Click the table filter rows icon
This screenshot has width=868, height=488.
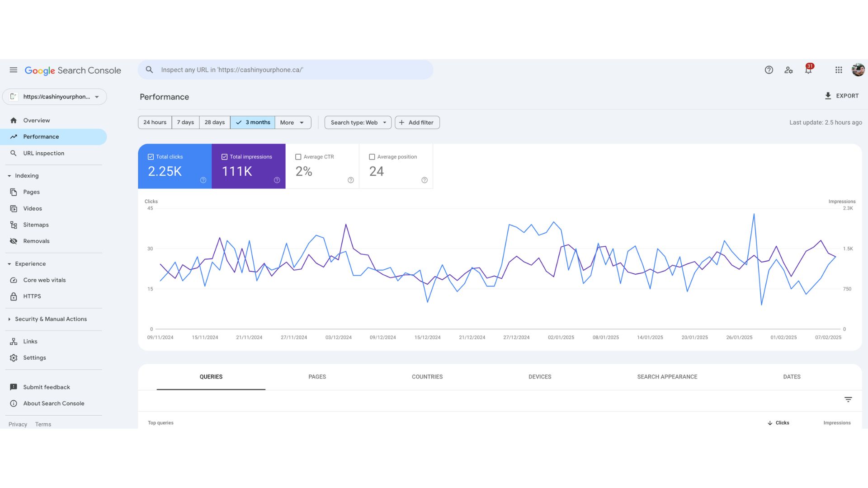point(848,400)
